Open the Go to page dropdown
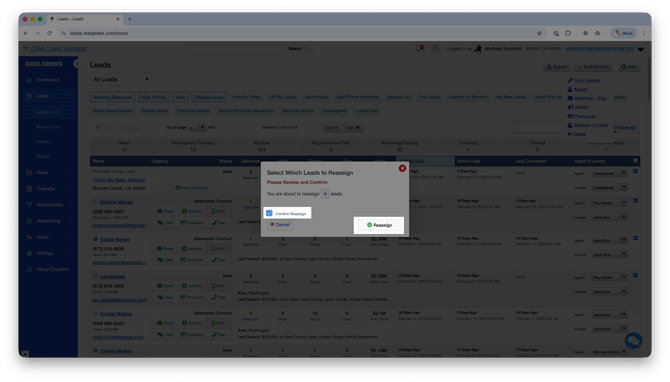This screenshot has width=670, height=382. click(197, 127)
